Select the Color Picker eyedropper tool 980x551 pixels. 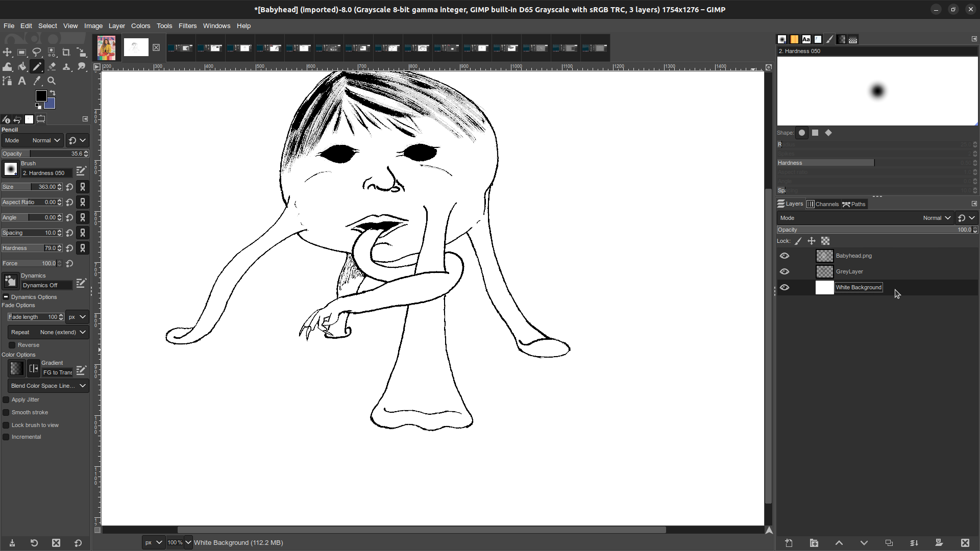tap(37, 81)
